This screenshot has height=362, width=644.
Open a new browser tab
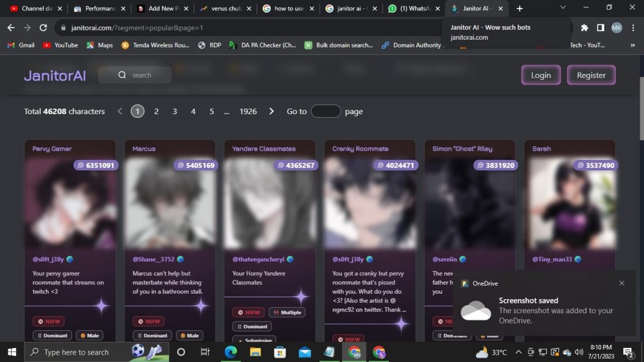[x=519, y=8]
